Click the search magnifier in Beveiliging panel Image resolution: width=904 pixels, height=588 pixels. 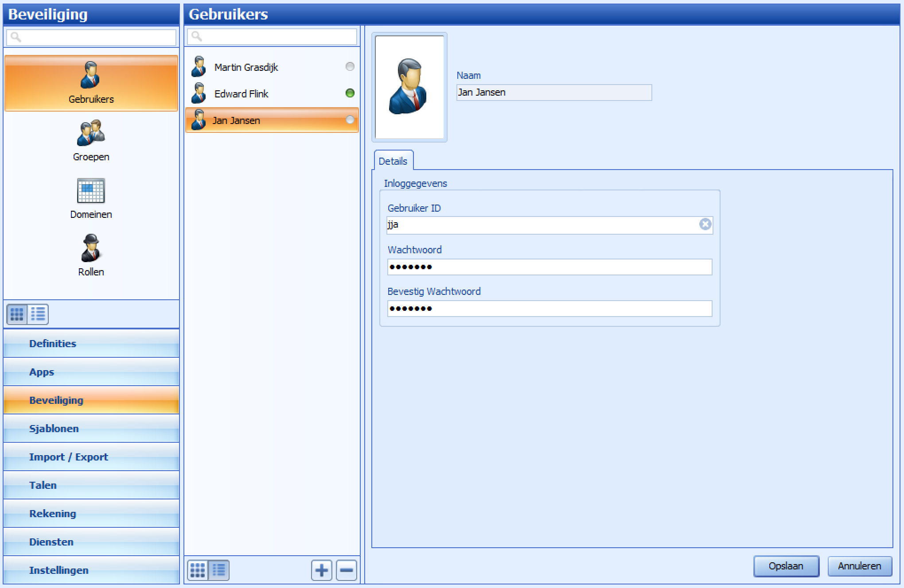(16, 37)
